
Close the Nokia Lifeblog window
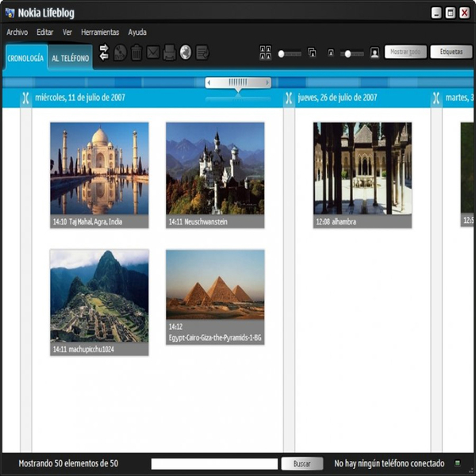click(x=464, y=13)
